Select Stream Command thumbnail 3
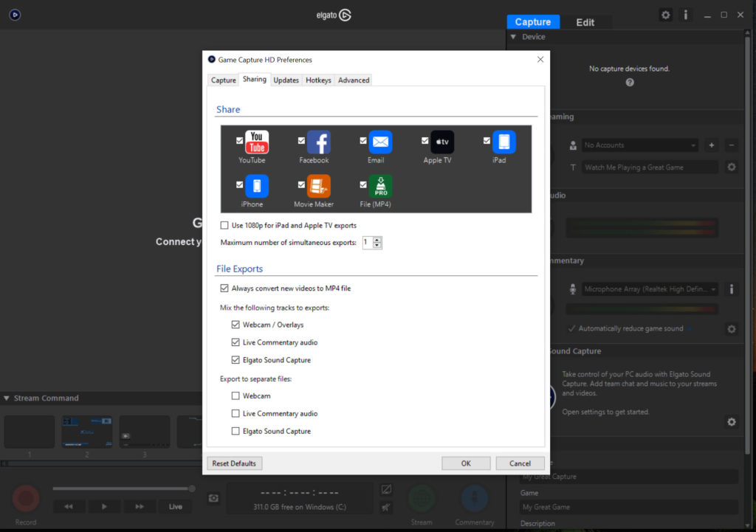The width and height of the screenshot is (756, 532). [x=145, y=432]
